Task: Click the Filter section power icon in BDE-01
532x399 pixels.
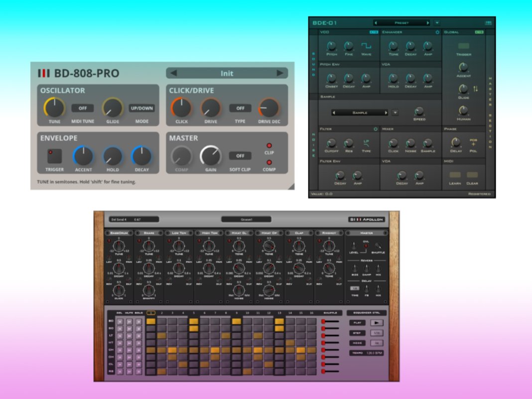Action: [x=376, y=129]
